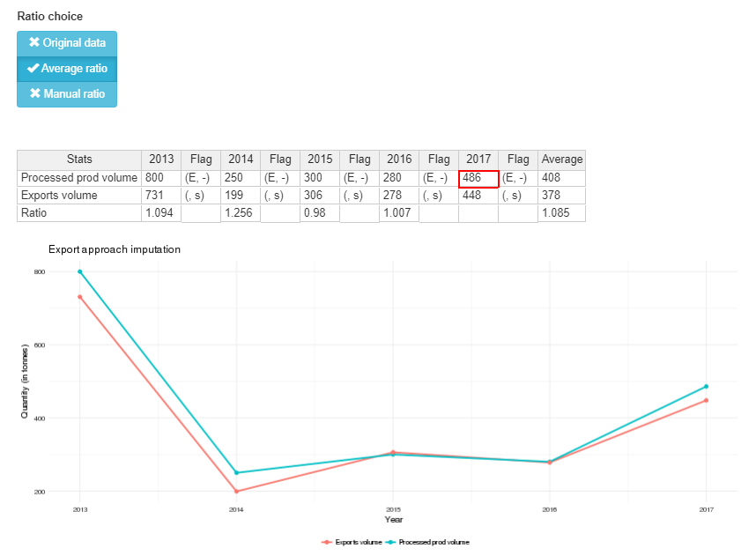Select the 2013 column header
This screenshot has height=556, width=756.
tap(161, 159)
